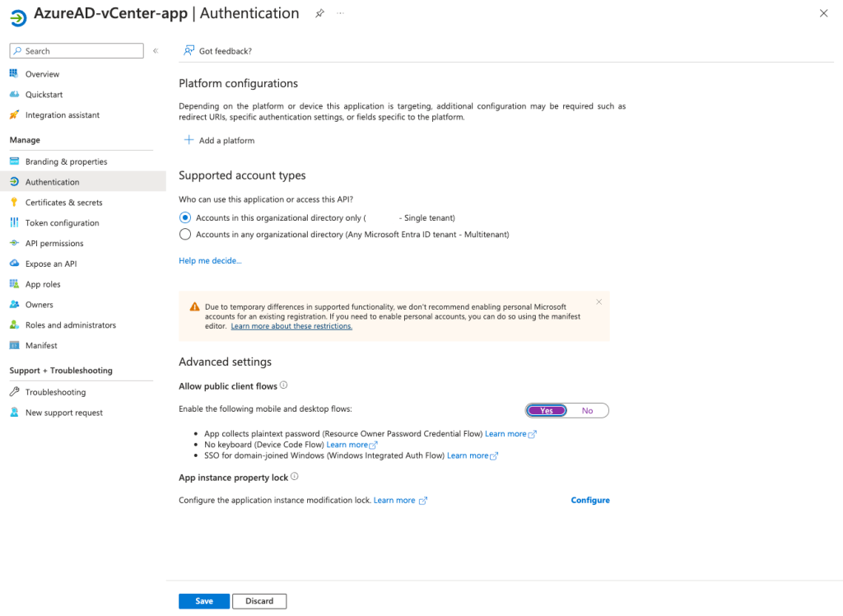Click the Got feedback icon
Viewport: 843px width, 616px height.
click(189, 51)
